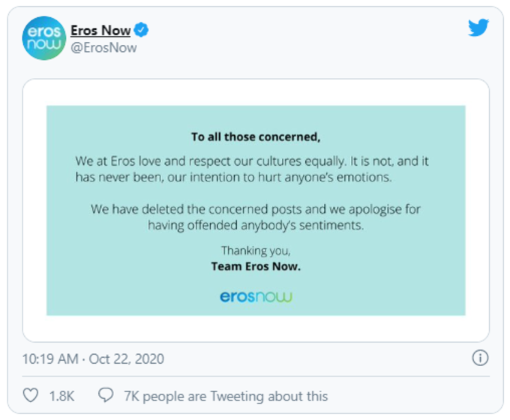Open the teal apology statement image
Image resolution: width=510 pixels, height=420 pixels.
coord(256,211)
